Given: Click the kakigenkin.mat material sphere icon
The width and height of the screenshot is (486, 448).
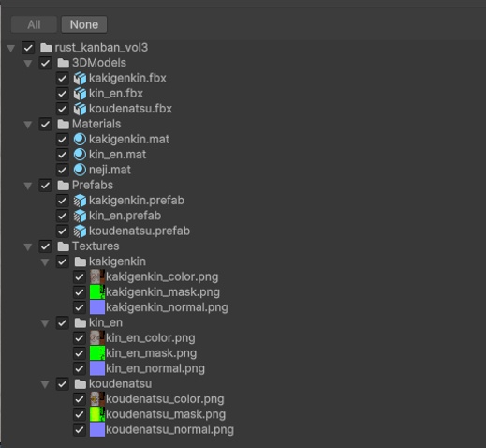Looking at the screenshot, I should (80, 140).
